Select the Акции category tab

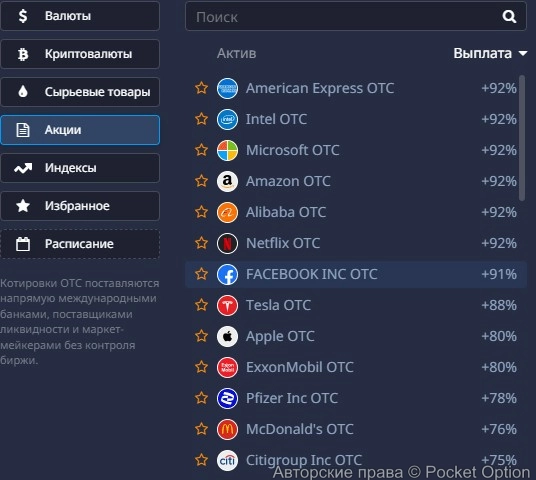pos(80,130)
